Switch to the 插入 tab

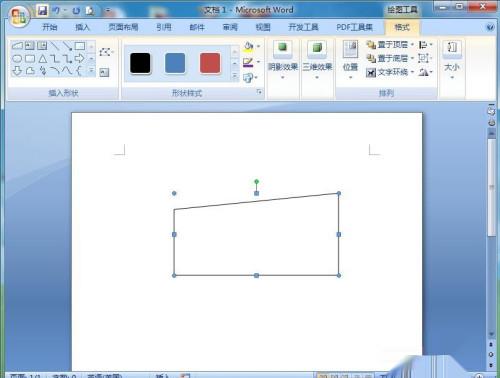(82, 27)
